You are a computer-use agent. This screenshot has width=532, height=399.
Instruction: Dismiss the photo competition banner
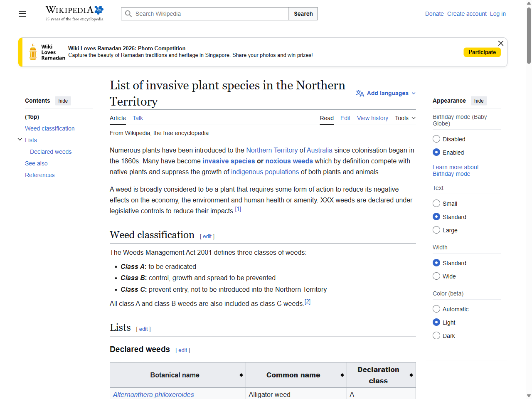pos(500,43)
